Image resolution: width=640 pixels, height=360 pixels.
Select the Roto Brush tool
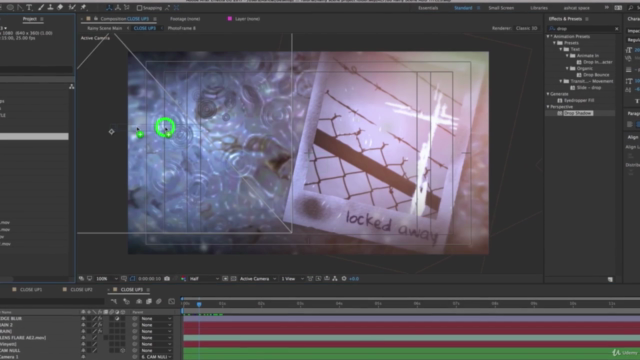[72, 7]
